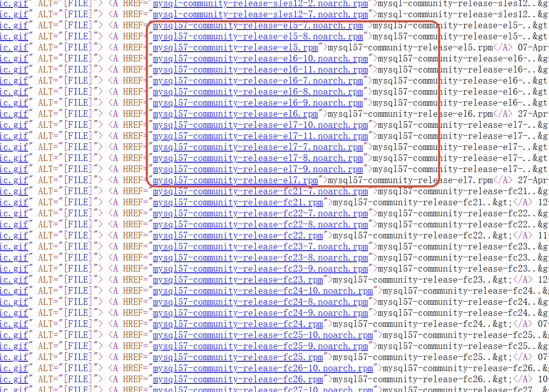Viewport: 549px width, 392px height.
Task: Follow the mysql57-community-release-el5-8.noarch.rpm hyperlink
Action: pyautogui.click(x=258, y=36)
